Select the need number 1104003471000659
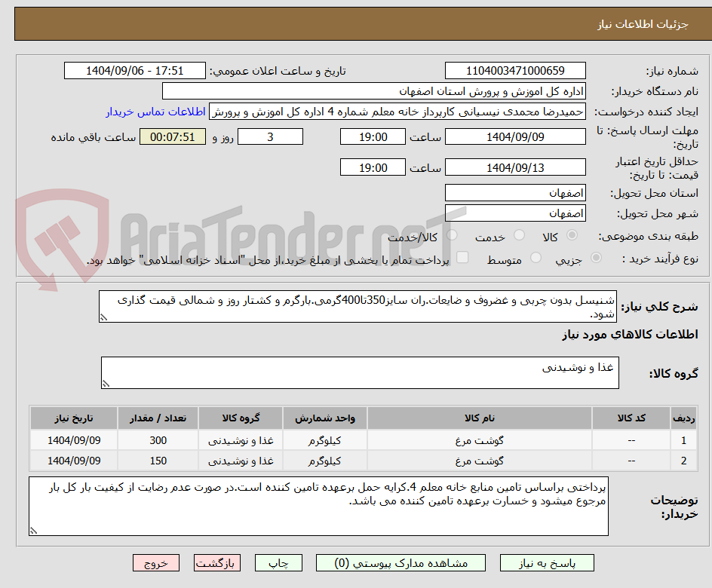Screen dimensions: 712x588 (x=515, y=70)
